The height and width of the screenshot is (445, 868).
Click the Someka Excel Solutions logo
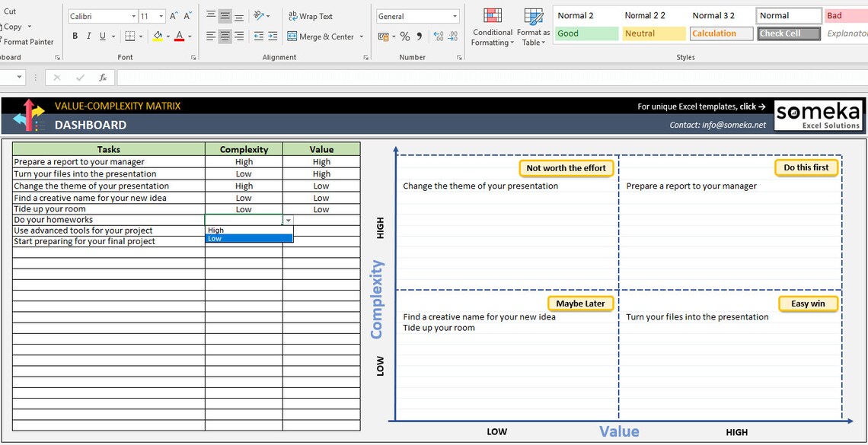(x=819, y=114)
